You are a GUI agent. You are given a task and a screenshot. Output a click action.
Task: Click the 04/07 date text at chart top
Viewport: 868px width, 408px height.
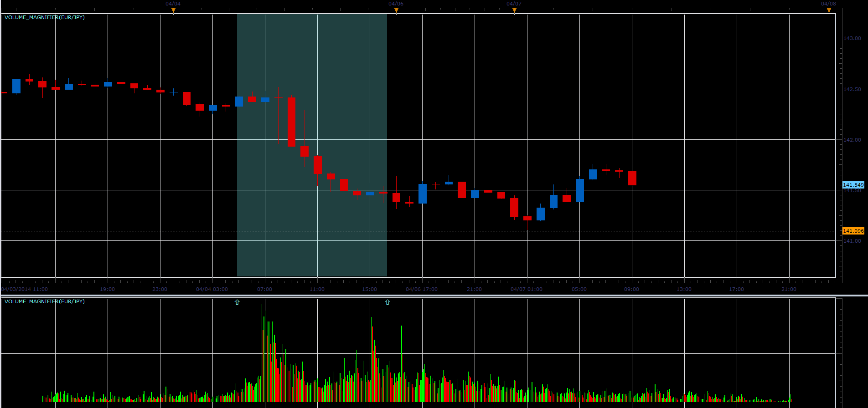[x=514, y=4]
